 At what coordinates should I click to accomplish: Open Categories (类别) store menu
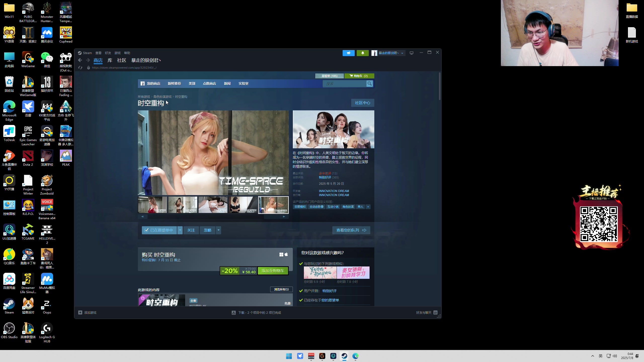tap(192, 83)
